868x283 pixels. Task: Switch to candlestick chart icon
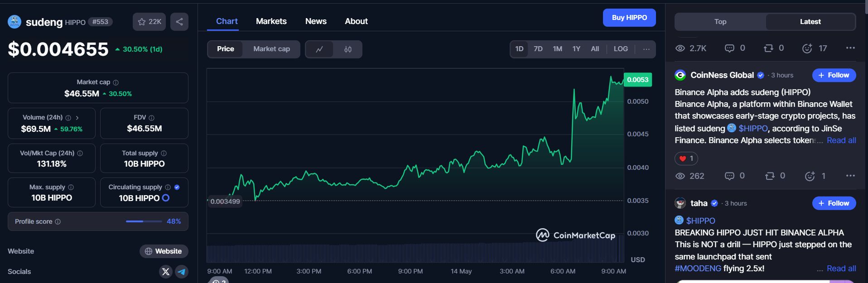tap(347, 49)
